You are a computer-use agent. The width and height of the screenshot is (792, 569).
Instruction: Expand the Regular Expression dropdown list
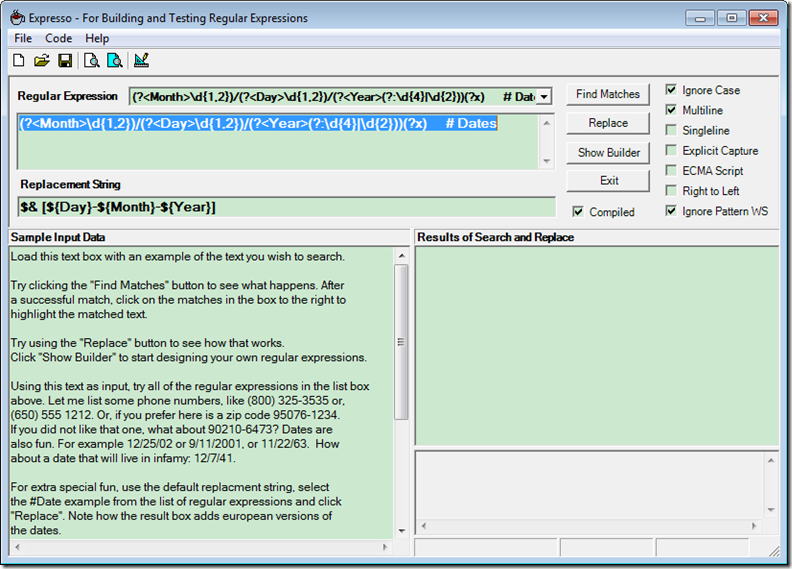tap(543, 96)
